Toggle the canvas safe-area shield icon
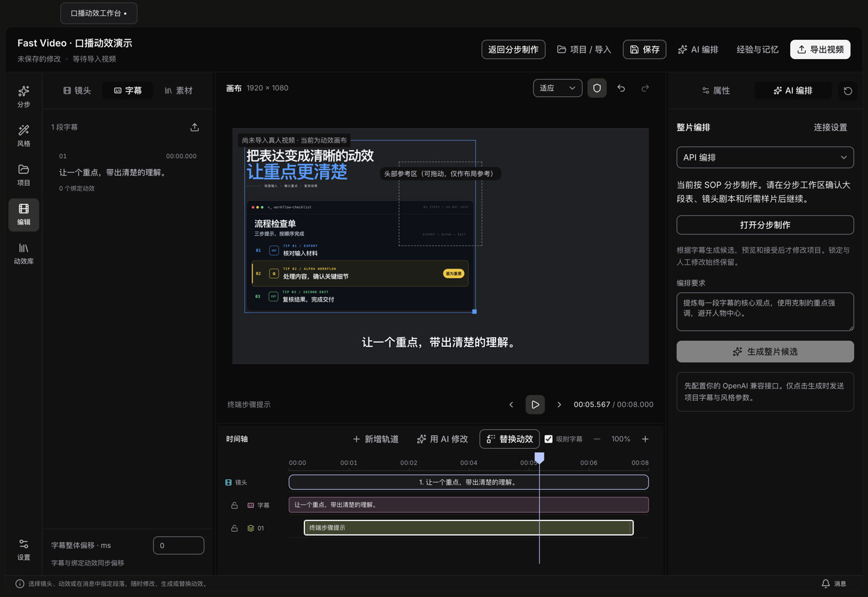This screenshot has height=597, width=868. (x=597, y=88)
